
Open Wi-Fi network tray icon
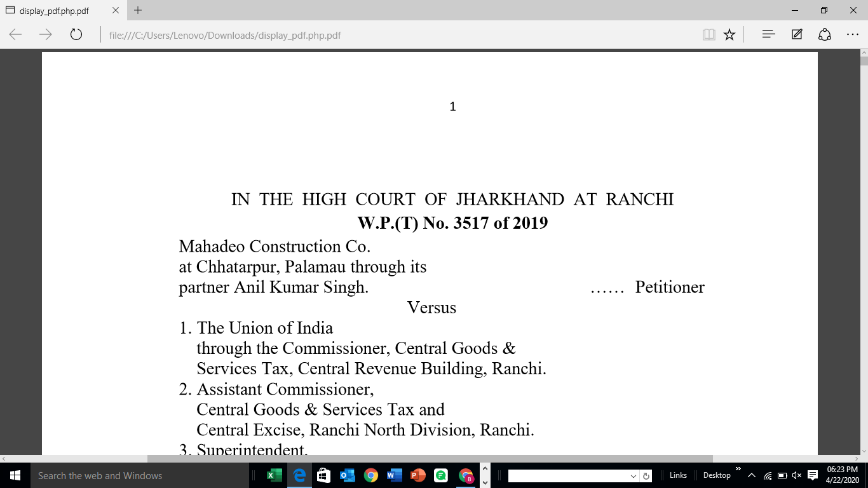click(x=768, y=475)
